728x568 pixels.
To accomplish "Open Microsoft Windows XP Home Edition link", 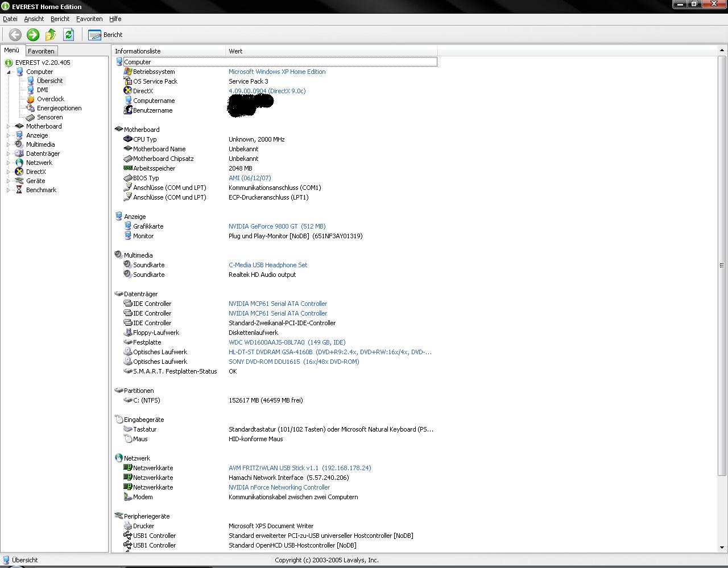I will tap(277, 72).
